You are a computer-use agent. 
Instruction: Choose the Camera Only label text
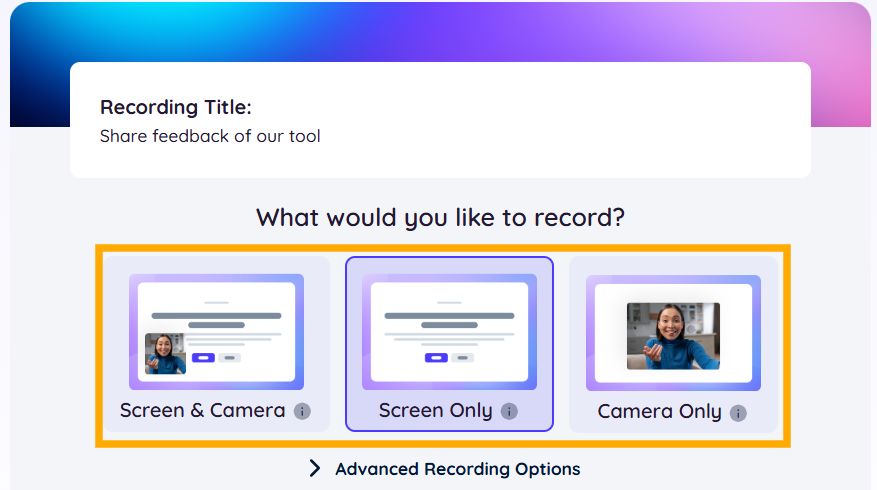[659, 412]
